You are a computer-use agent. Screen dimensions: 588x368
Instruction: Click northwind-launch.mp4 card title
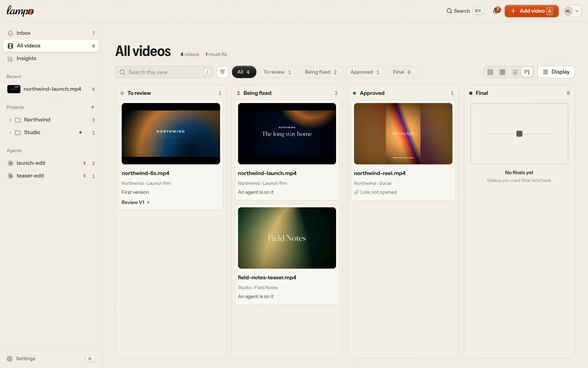tap(267, 173)
